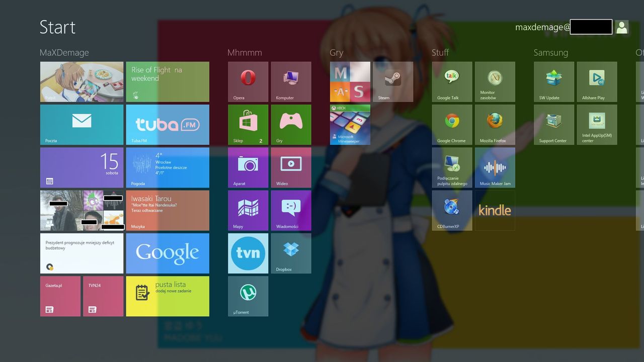644x362 pixels.
Task: Open Intel AppUp(SM) center tile
Action: (x=597, y=125)
